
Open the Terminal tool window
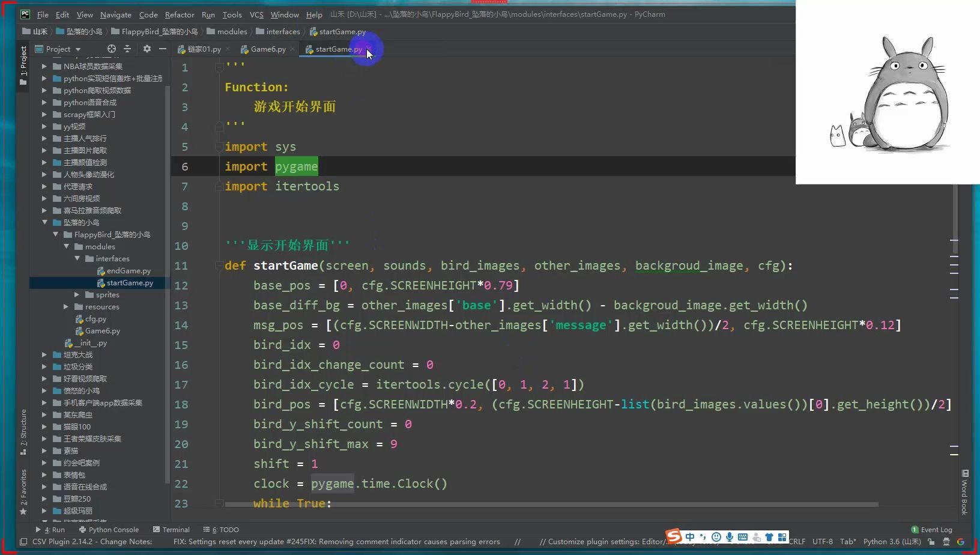pos(171,530)
